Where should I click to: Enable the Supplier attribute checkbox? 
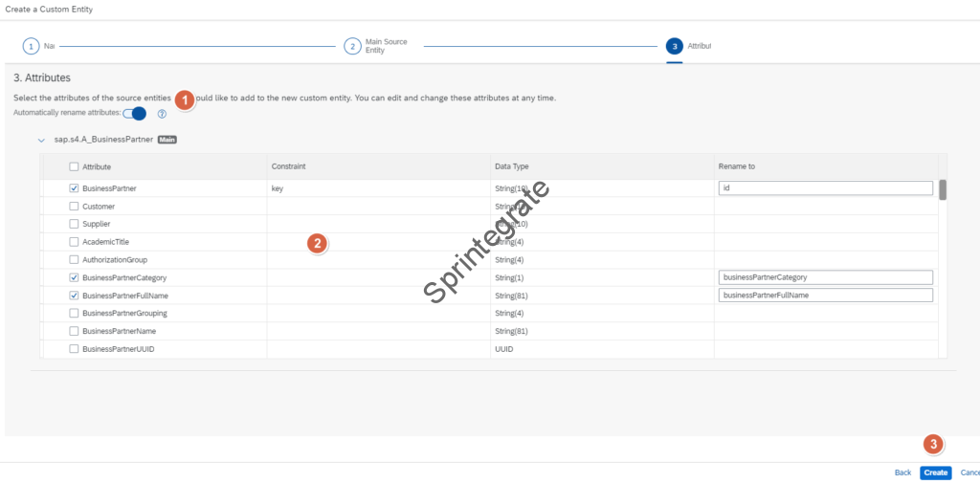74,224
